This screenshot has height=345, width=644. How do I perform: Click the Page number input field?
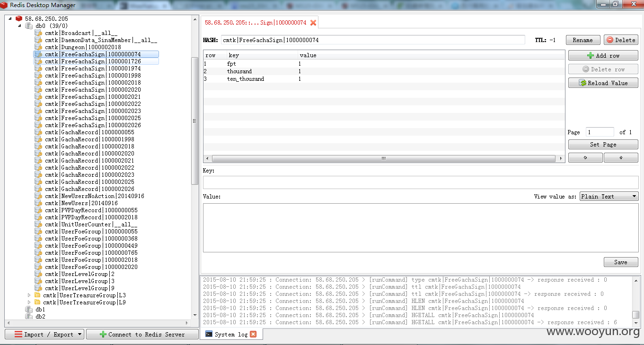pos(600,132)
